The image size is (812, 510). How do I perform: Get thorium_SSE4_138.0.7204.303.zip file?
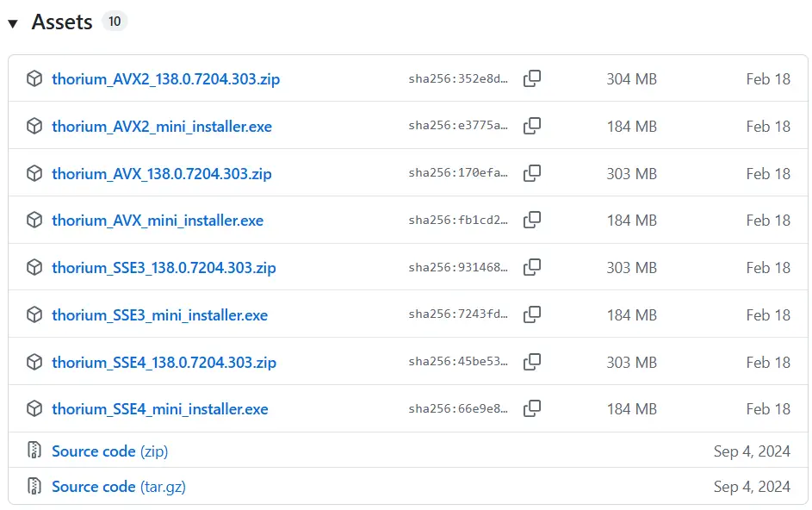164,363
